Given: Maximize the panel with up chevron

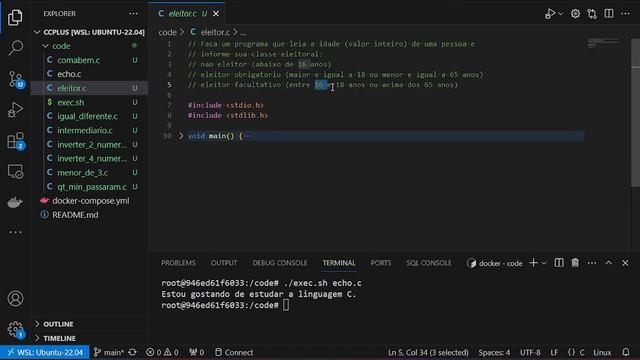Looking at the screenshot, I should tap(609, 263).
